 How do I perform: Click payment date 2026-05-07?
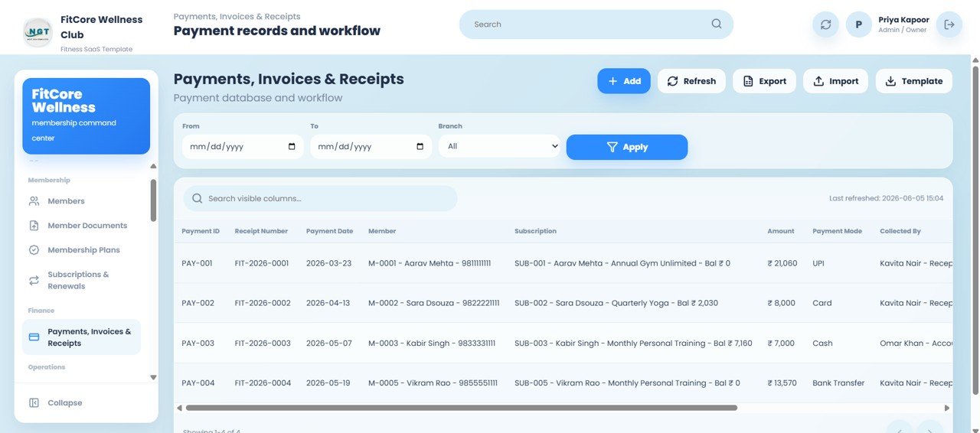tap(329, 343)
